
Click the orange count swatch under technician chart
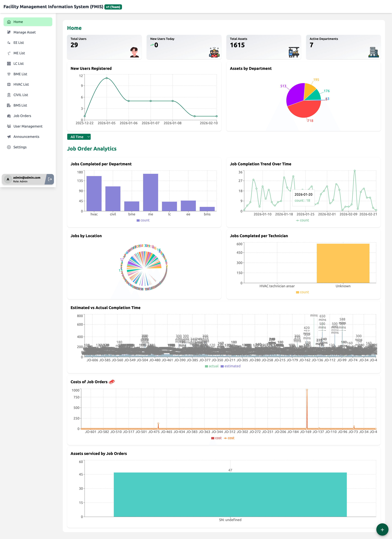pos(298,292)
